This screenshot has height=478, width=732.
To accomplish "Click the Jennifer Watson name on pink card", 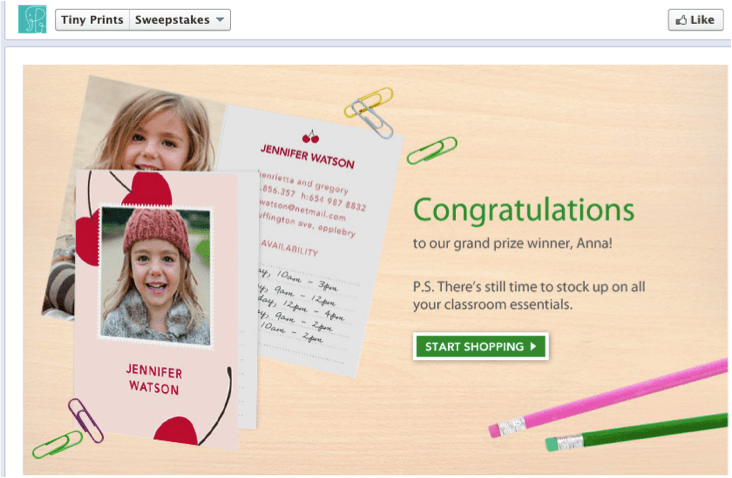I will pyautogui.click(x=154, y=380).
